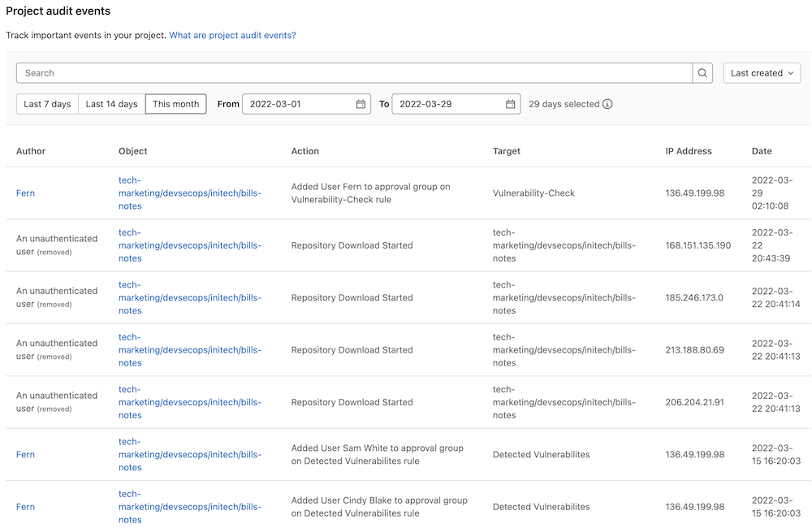The width and height of the screenshot is (812, 528).
Task: Open Fern author link in Sam White row
Action: 25,455
